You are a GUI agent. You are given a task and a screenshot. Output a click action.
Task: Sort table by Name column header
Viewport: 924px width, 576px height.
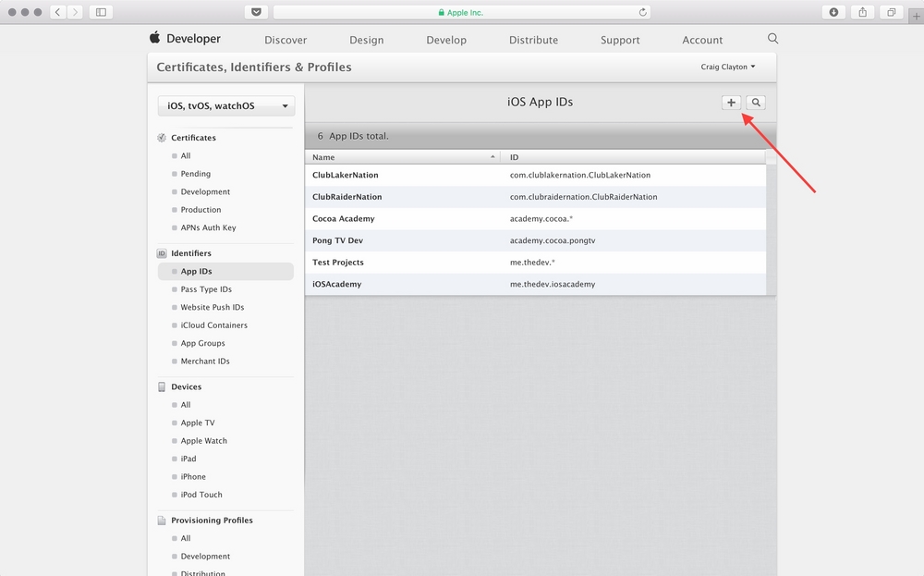[403, 157]
